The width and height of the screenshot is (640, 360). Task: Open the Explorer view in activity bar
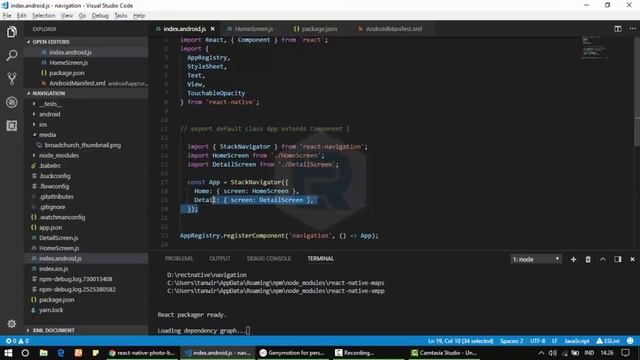pyautogui.click(x=11, y=32)
